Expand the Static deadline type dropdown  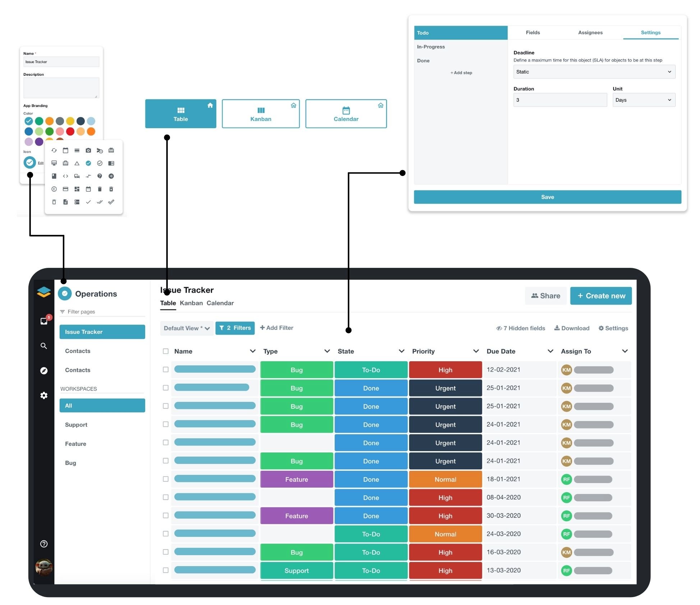593,71
